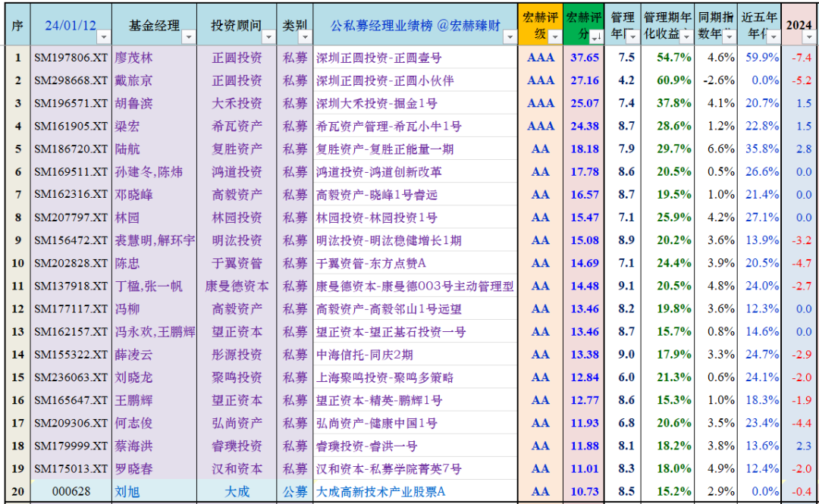The height and width of the screenshot is (504, 819).
Task: Select fund name 大成高新技术产业股票A
Action: (x=416, y=491)
